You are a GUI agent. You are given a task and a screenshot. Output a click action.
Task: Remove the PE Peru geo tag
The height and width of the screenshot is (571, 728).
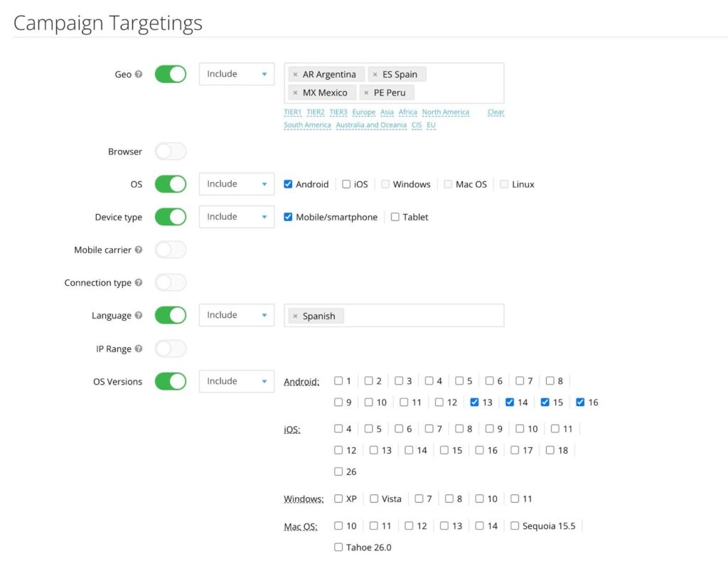pyautogui.click(x=366, y=93)
